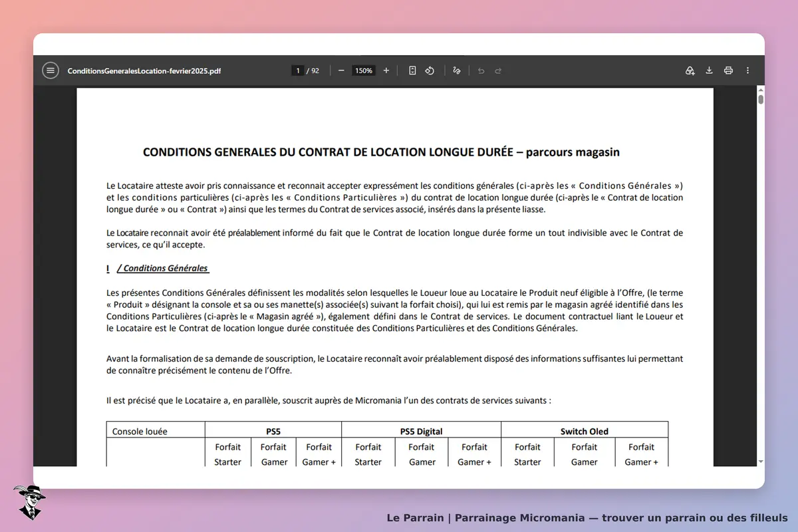Screen dimensions: 798x532
Task: Click the 'Le Parrain | Parrainage Micromania' caption
Action: [587, 517]
